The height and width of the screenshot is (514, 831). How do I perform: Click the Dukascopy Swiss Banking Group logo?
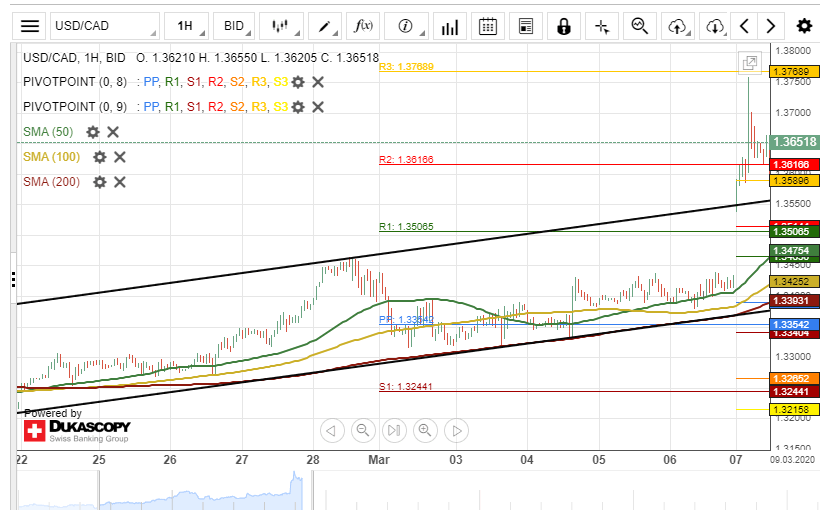[x=76, y=431]
